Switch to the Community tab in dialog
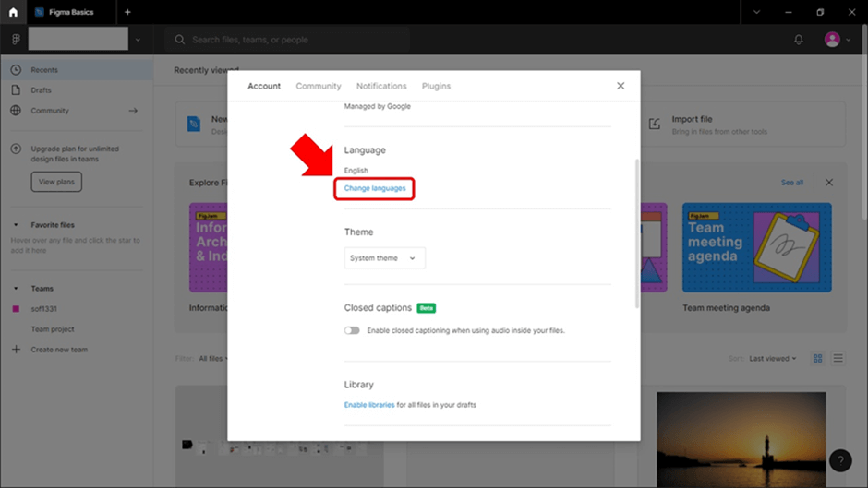868x488 pixels. point(319,86)
